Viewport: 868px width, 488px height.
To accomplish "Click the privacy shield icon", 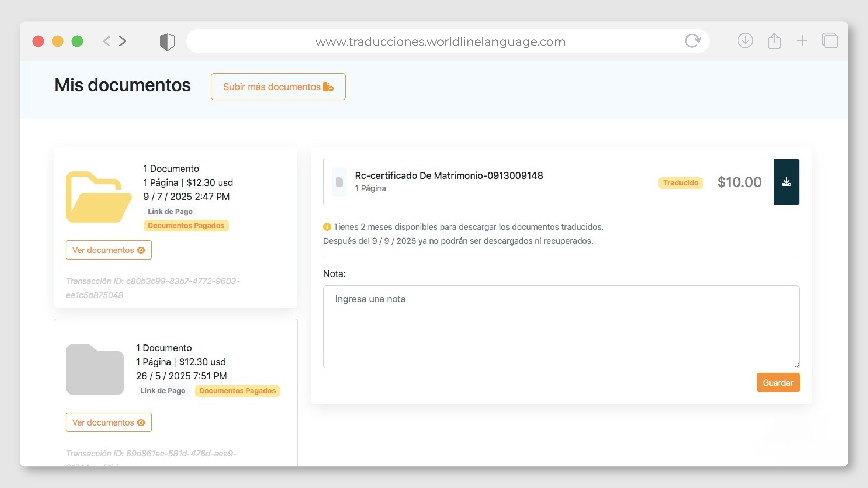I will click(167, 42).
